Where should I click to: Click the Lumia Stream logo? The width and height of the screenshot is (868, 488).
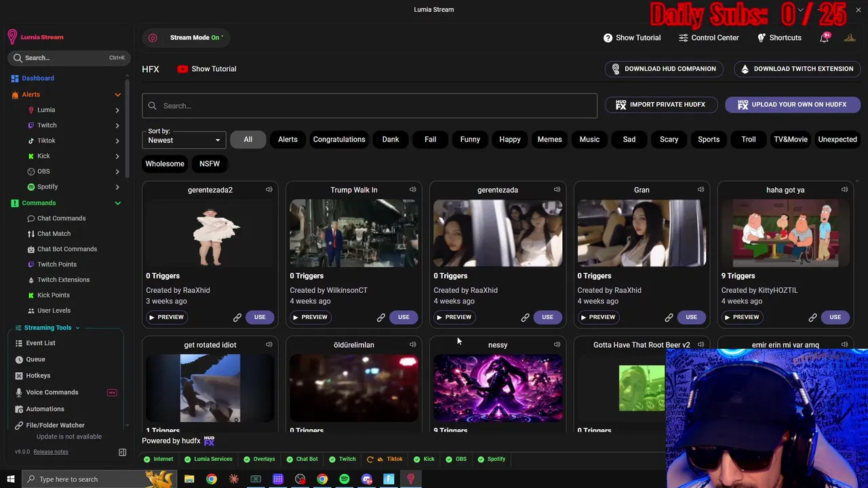tap(35, 37)
